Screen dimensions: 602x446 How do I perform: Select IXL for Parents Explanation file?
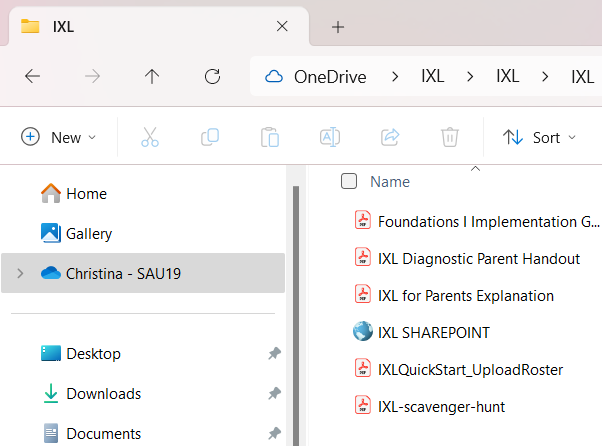(466, 296)
